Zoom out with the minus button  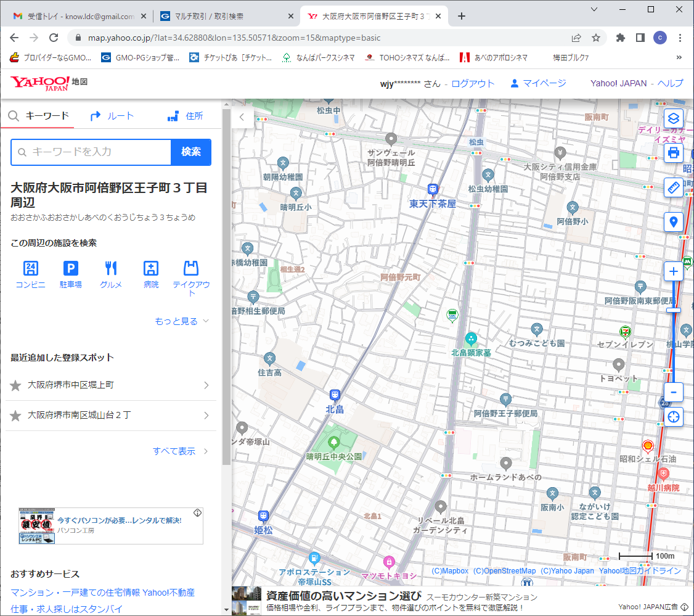[x=673, y=392]
